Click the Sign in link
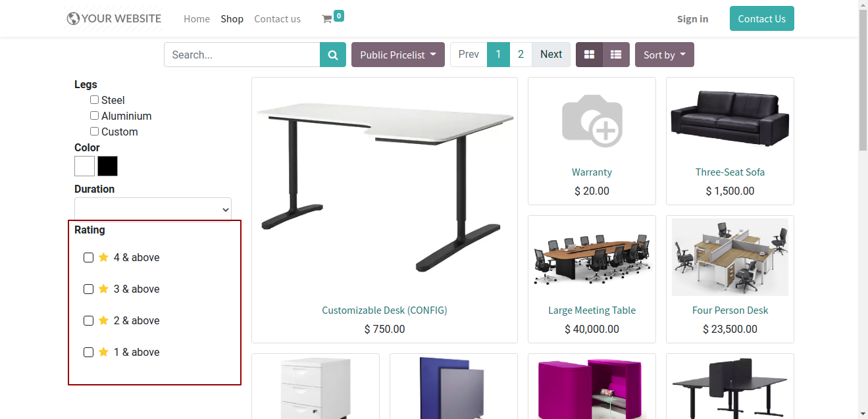Screen dimensions: 868x419 coord(693,19)
